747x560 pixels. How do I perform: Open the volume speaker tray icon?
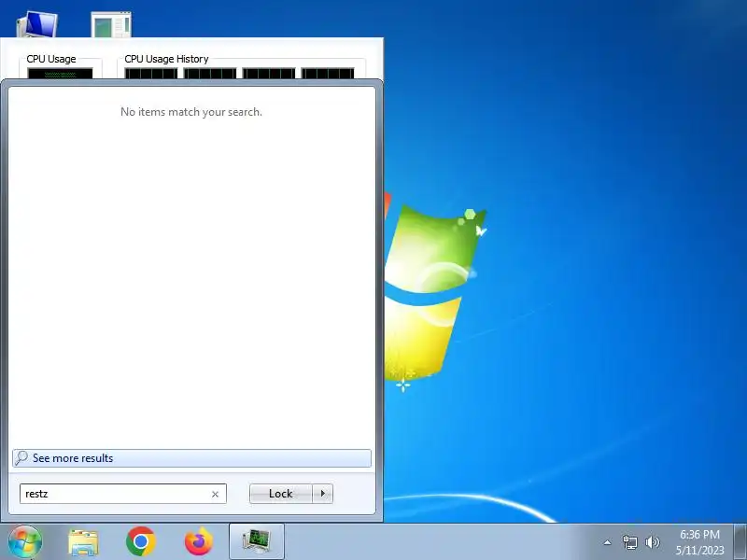pos(652,542)
